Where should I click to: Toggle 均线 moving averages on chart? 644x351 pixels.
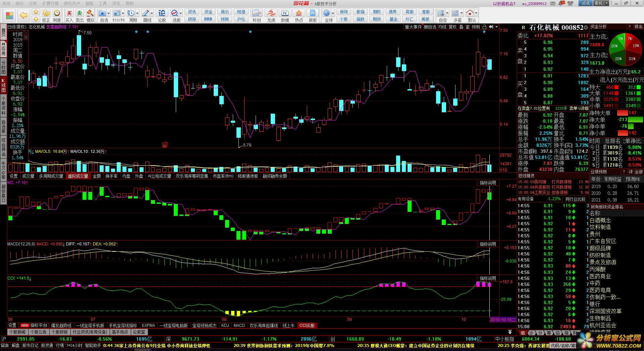pyautogui.click(x=442, y=27)
